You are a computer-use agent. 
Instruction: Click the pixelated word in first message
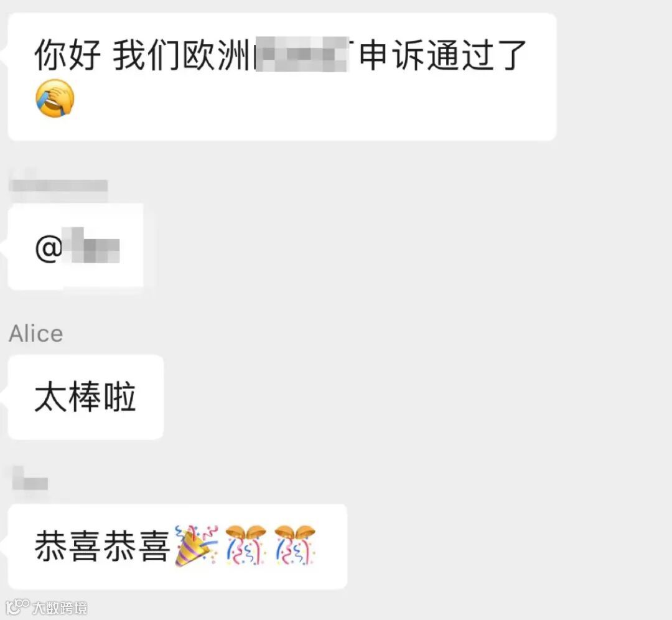pos(301,54)
